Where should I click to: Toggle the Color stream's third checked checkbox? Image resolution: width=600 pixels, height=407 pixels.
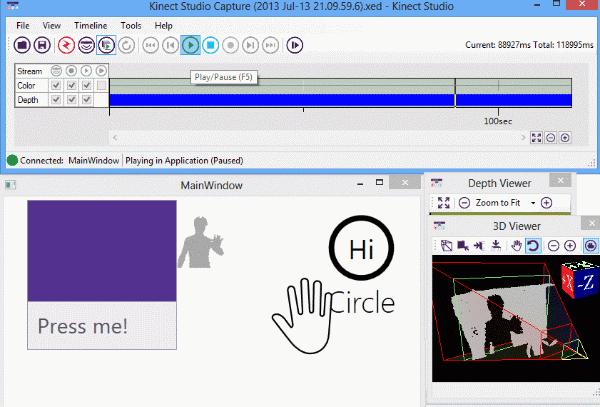pyautogui.click(x=86, y=85)
